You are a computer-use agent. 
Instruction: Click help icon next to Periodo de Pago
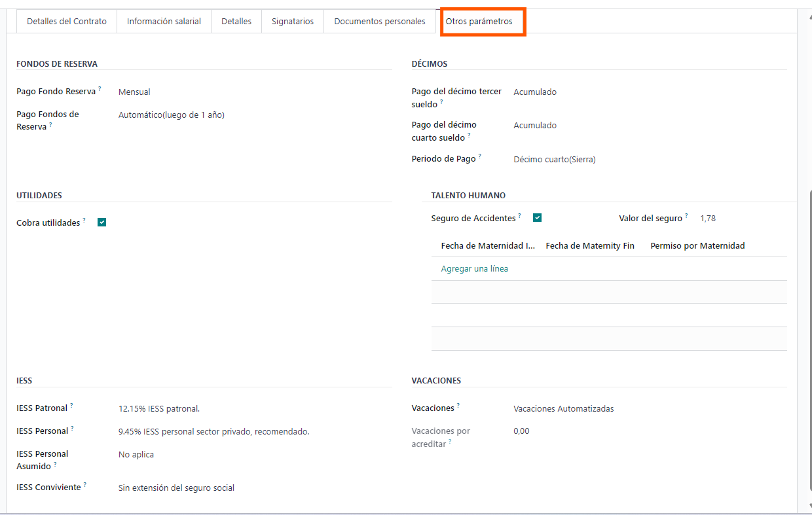[480, 156]
